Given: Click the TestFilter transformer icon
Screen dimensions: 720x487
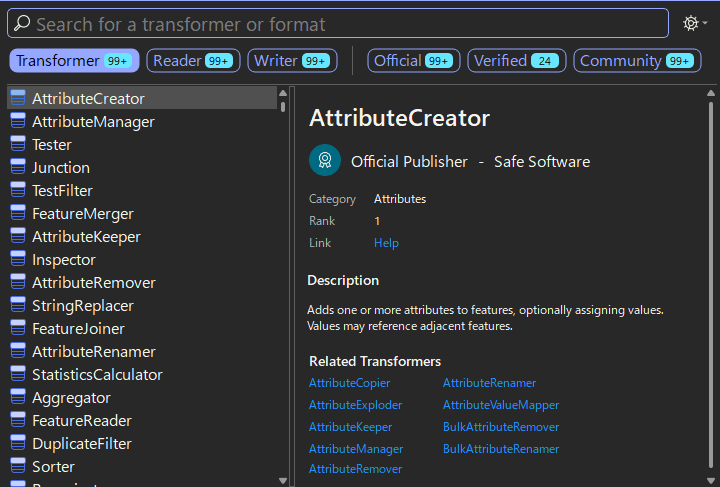Looking at the screenshot, I should click(x=18, y=190).
